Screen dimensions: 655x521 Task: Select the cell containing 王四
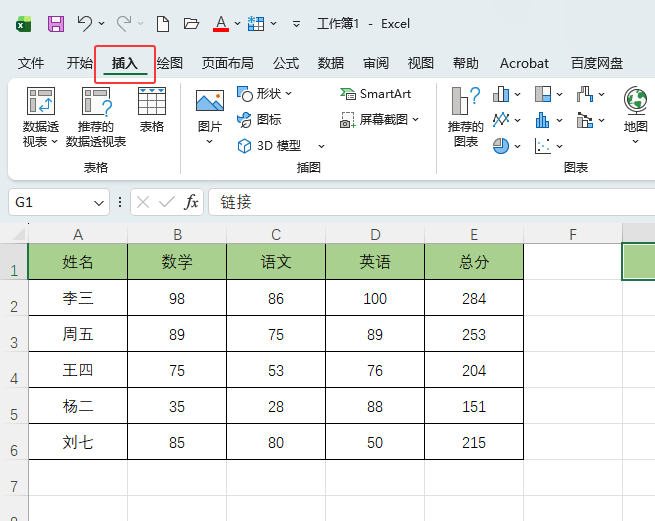(78, 370)
